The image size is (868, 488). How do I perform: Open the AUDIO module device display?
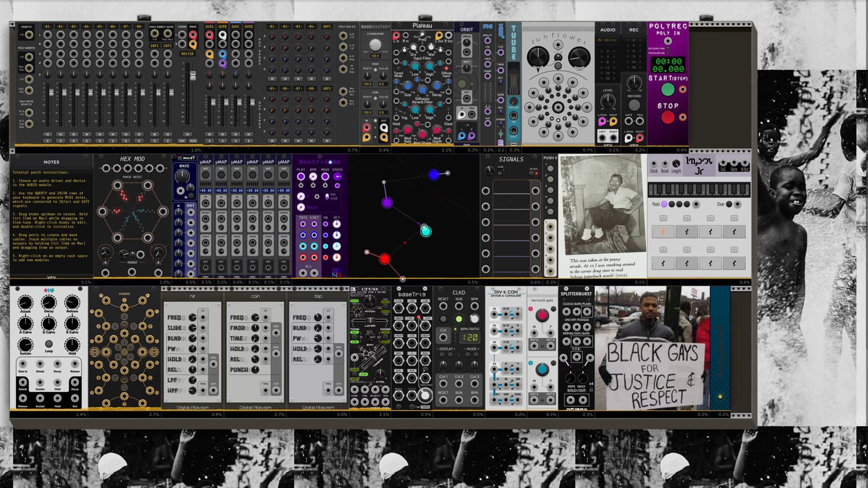click(608, 40)
